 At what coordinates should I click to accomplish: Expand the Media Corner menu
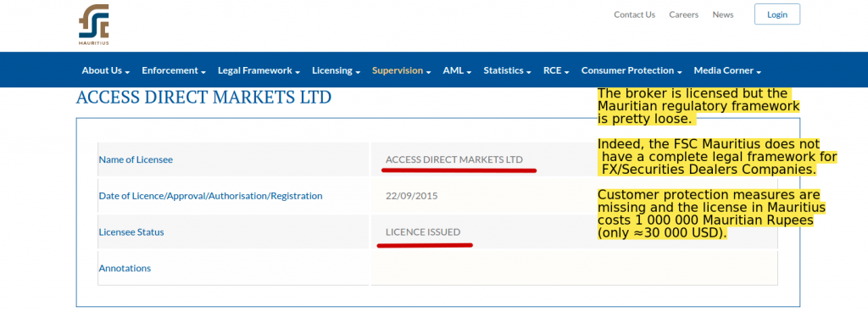[x=727, y=70]
